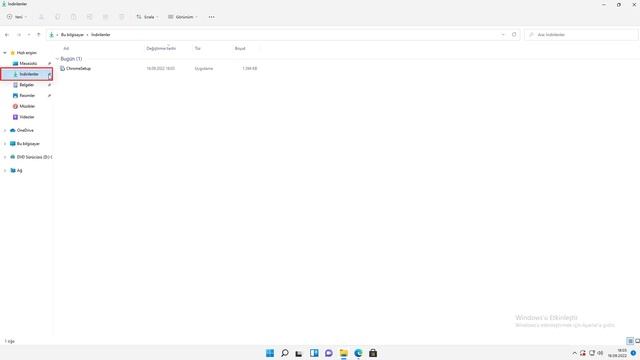Open the Windows Start menu
Screen dimensions: 640x360
click(x=270, y=353)
